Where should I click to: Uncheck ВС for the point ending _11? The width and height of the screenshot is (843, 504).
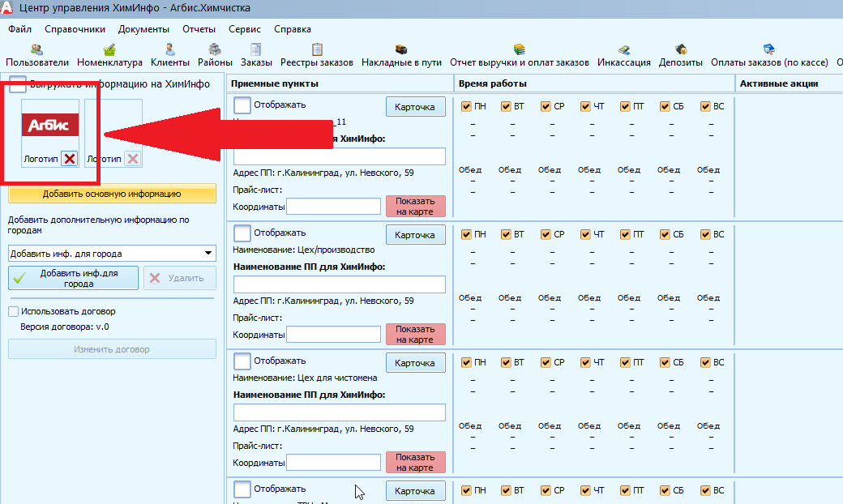[x=705, y=106]
